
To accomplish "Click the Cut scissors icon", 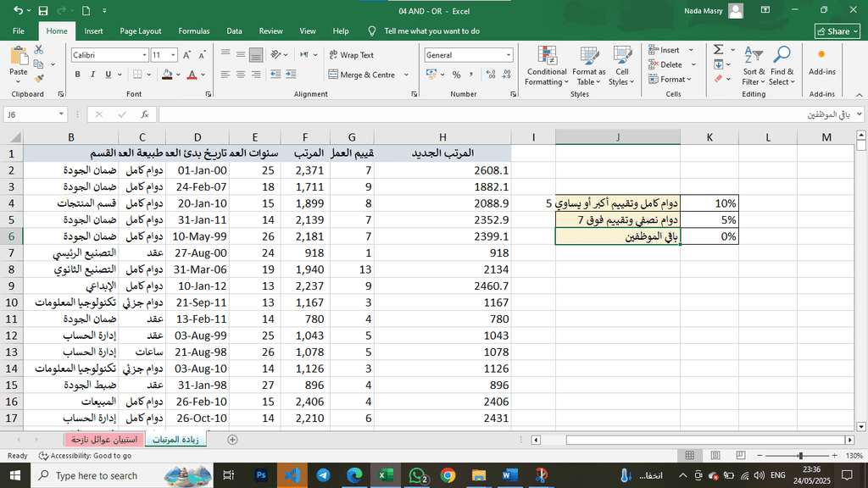I will tap(38, 52).
